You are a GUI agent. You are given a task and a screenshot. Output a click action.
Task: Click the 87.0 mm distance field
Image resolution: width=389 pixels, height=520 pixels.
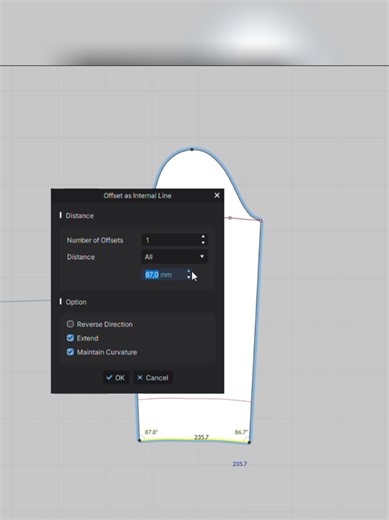pos(167,275)
